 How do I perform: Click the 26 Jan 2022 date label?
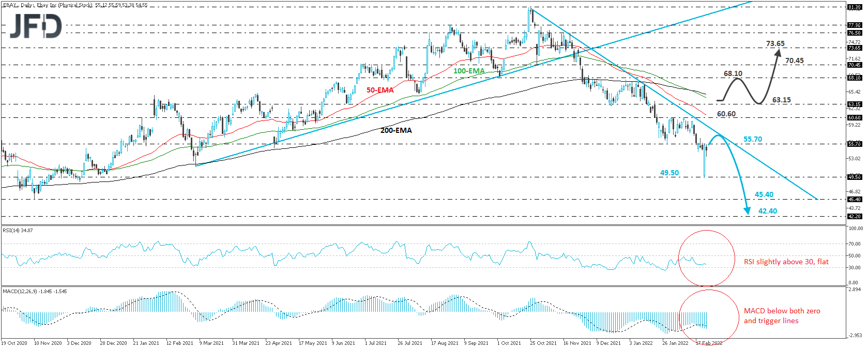click(675, 343)
